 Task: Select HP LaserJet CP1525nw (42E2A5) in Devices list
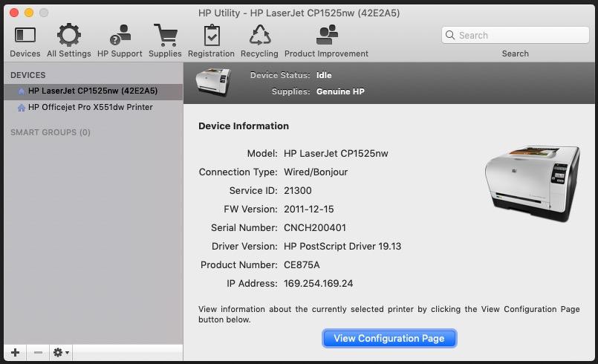point(94,91)
